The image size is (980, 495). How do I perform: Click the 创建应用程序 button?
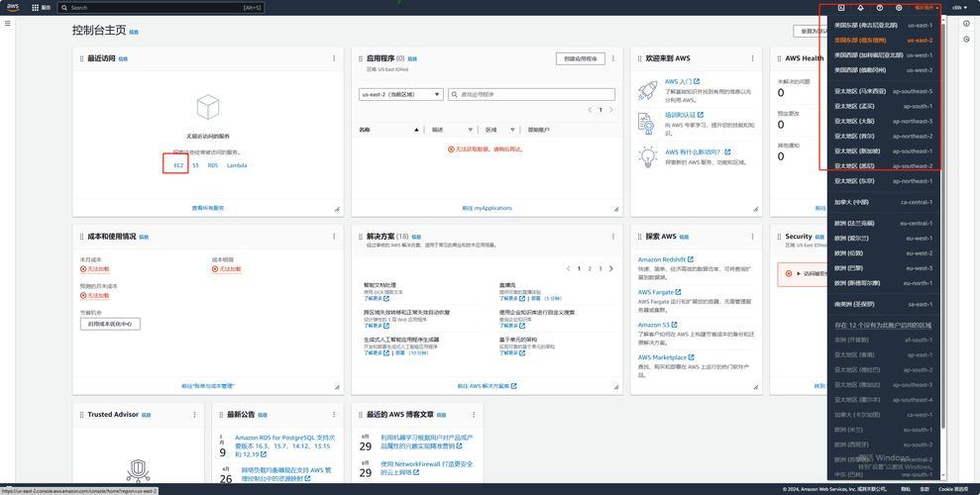coord(581,58)
